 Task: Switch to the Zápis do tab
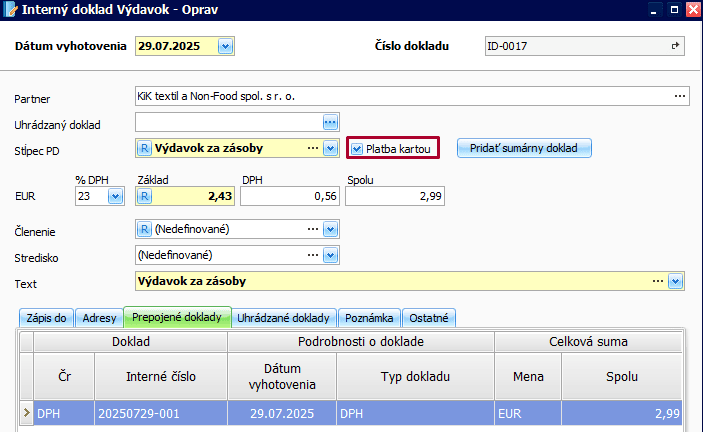point(46,318)
